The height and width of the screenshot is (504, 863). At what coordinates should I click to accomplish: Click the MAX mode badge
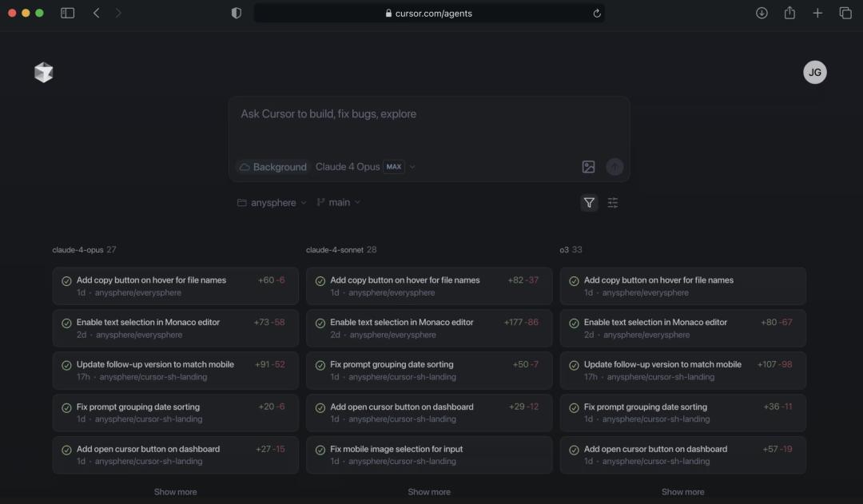[393, 167]
